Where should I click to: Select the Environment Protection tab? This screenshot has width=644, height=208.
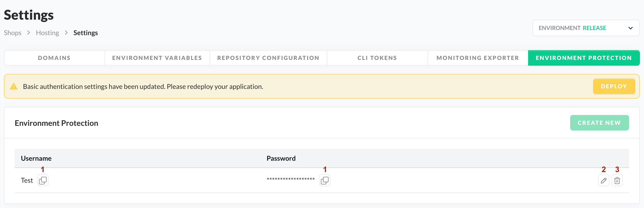pos(584,58)
